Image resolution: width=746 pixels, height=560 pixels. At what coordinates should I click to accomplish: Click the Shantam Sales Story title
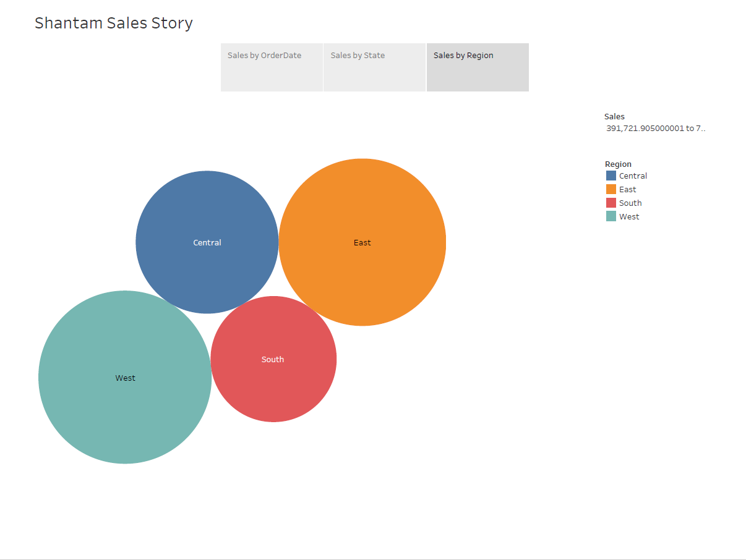tap(114, 23)
